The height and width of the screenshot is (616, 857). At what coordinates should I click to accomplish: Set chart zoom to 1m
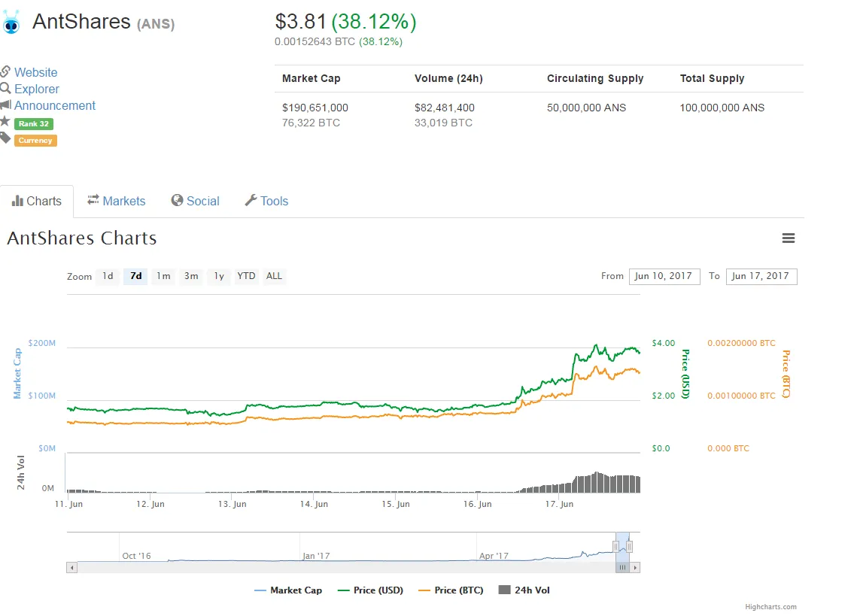pyautogui.click(x=163, y=276)
